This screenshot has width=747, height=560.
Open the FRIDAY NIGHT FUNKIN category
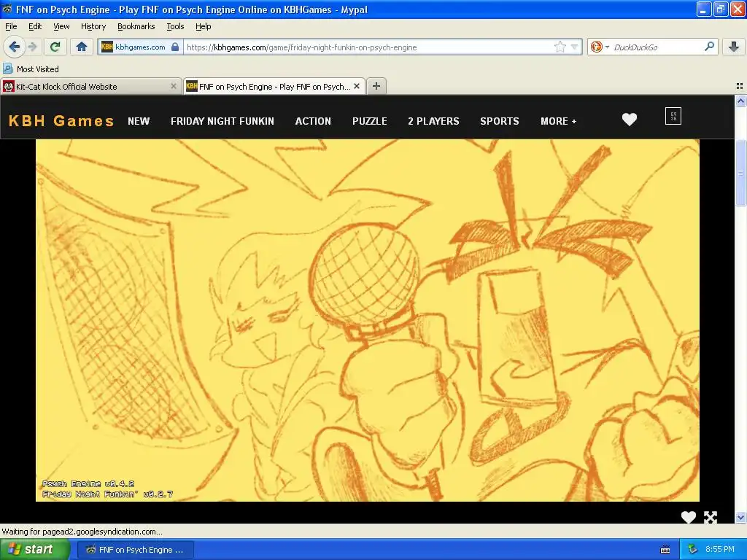(x=222, y=121)
